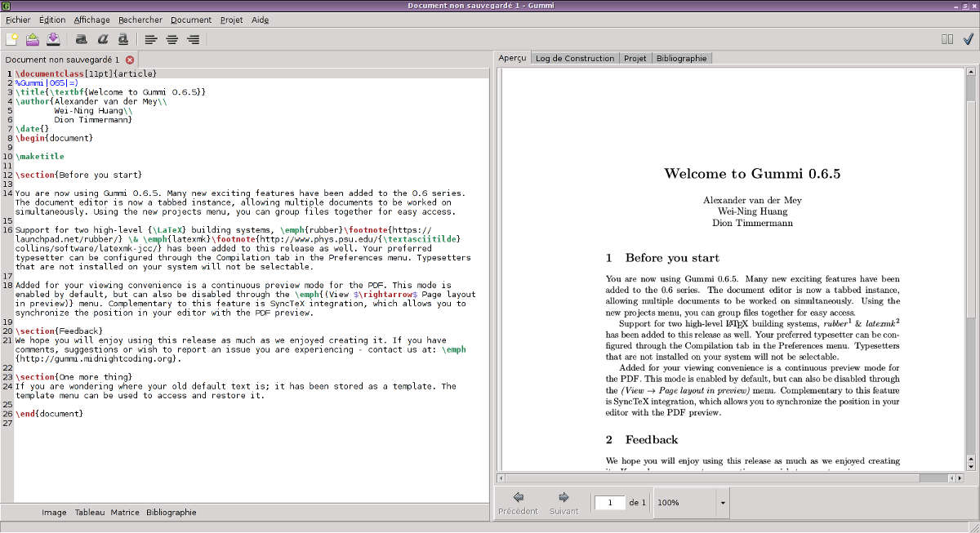The image size is (980, 533).
Task: Center-align the text
Action: (172, 38)
